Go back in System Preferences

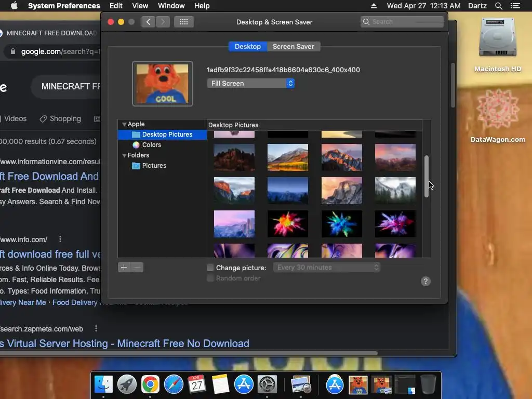(148, 22)
